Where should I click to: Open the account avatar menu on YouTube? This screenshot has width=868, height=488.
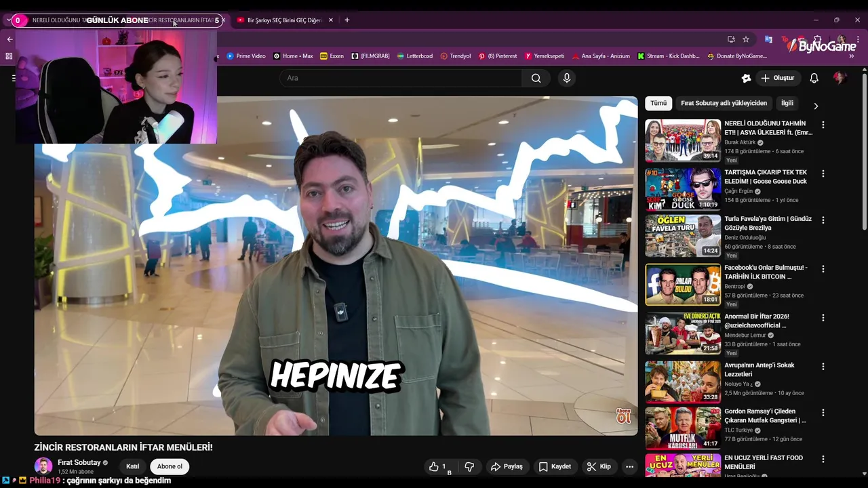840,78
